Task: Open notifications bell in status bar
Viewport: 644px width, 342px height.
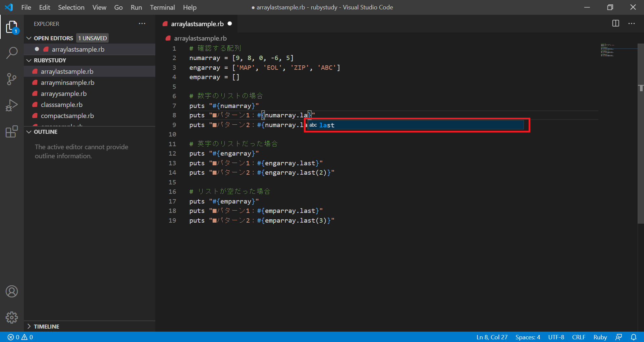Action: [x=634, y=337]
